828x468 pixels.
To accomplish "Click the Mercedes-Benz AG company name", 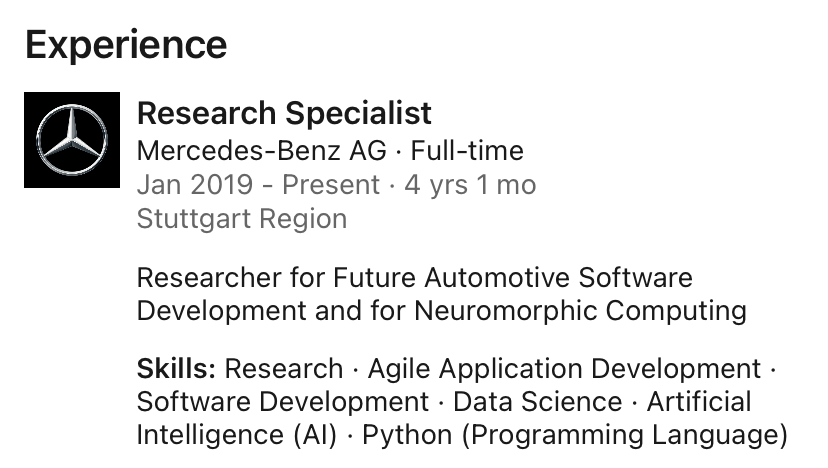I will (x=261, y=151).
